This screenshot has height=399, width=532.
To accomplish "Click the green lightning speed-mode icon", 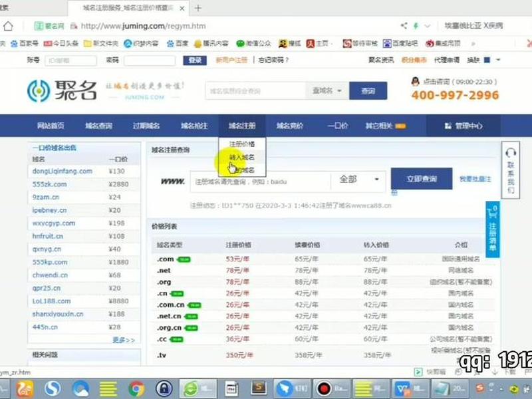I will click(416, 26).
